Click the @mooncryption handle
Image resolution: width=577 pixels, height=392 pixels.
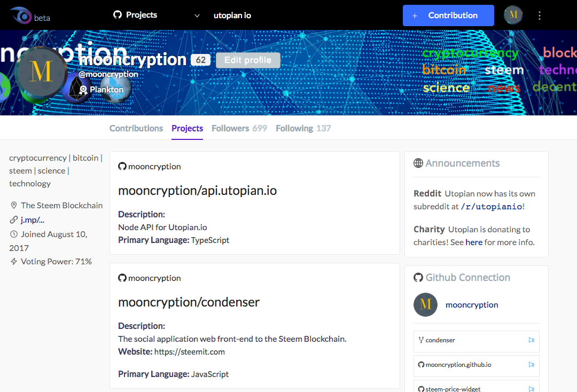coord(108,74)
